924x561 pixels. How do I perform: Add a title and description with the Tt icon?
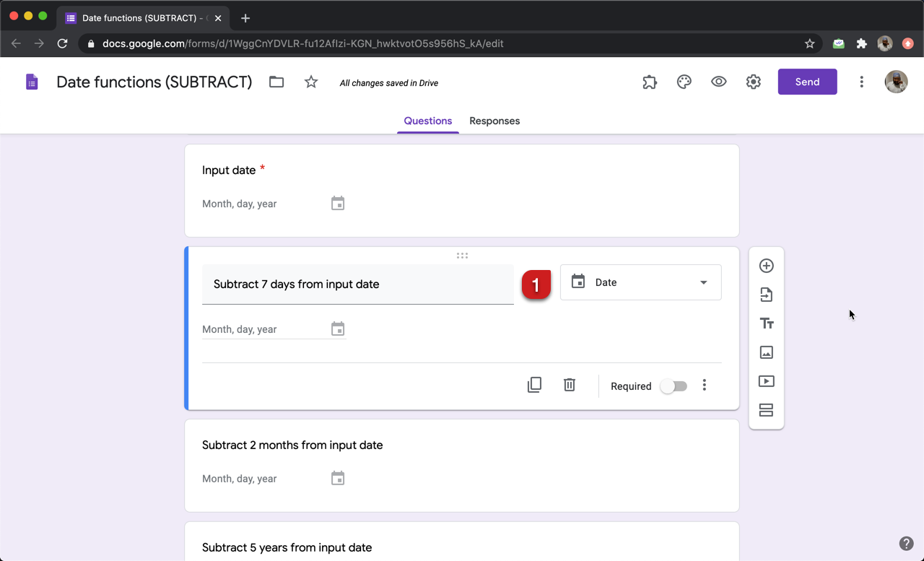(766, 323)
